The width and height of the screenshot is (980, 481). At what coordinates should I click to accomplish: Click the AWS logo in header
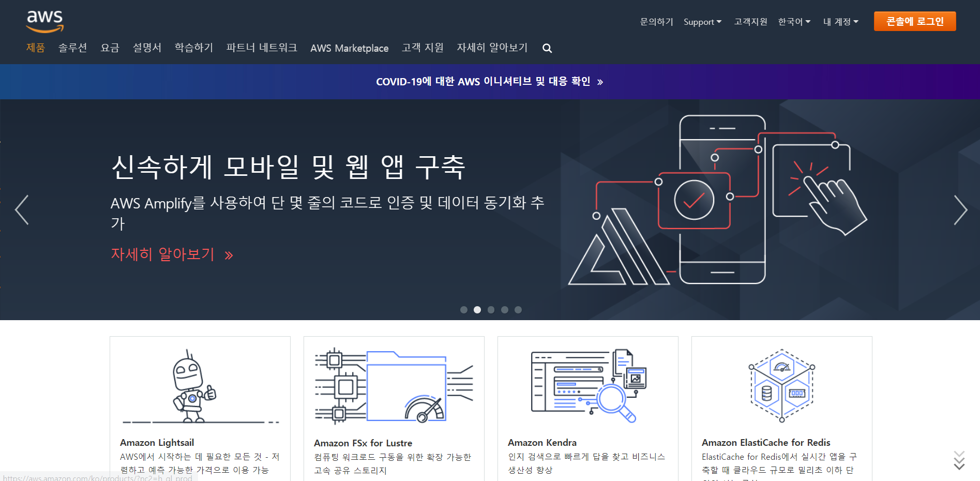pyautogui.click(x=45, y=21)
